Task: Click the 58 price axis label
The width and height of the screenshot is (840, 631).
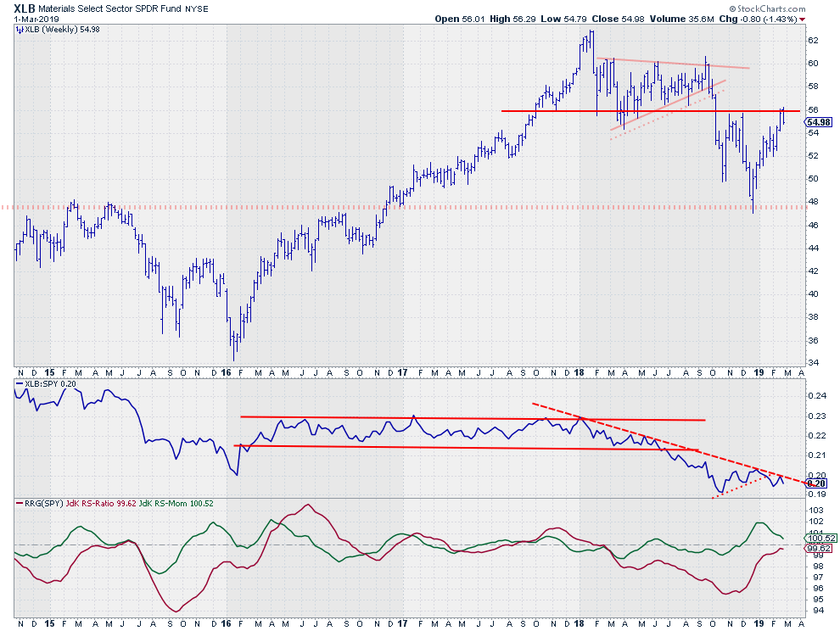Action: pos(813,87)
